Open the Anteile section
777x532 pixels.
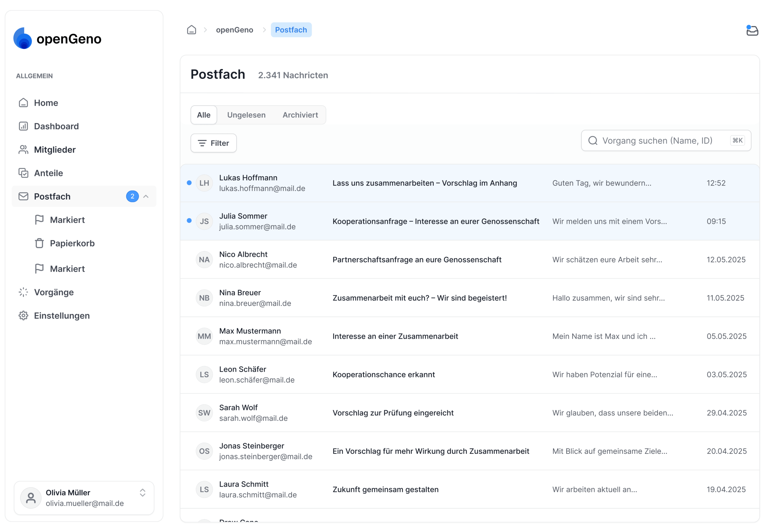(x=48, y=173)
